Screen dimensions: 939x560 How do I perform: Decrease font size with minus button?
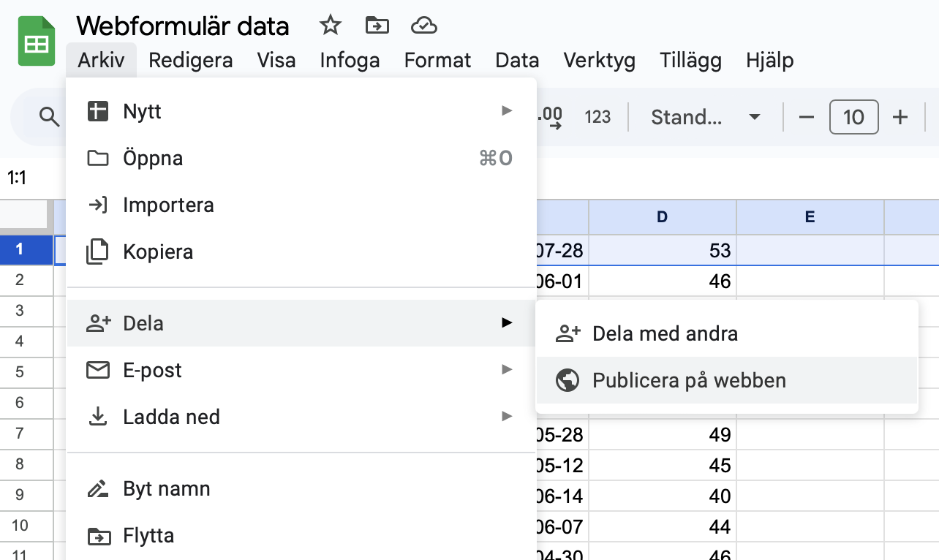click(x=807, y=117)
